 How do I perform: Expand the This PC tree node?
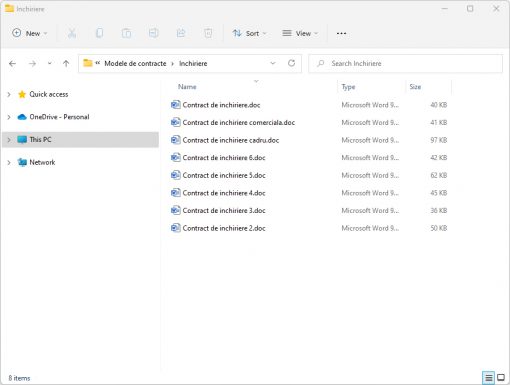9,140
